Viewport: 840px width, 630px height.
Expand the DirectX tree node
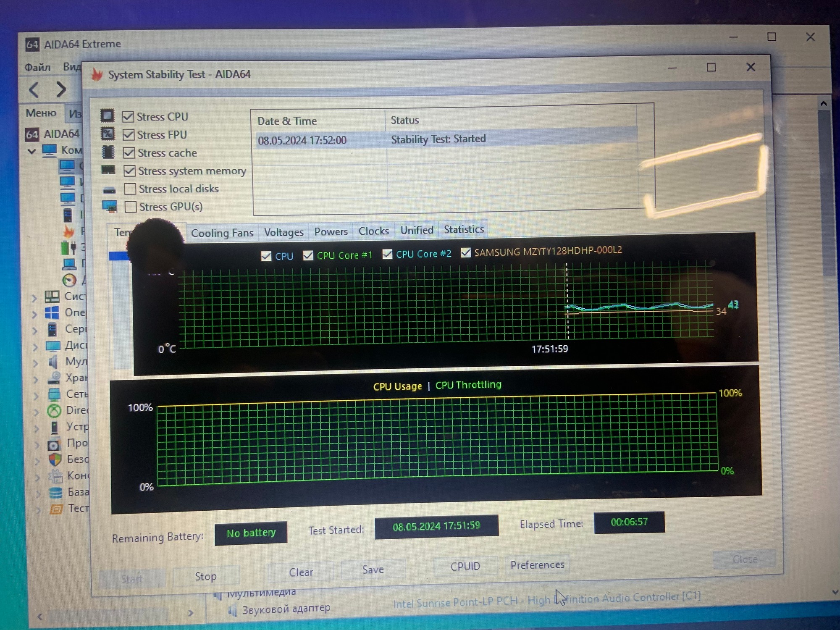click(x=37, y=412)
